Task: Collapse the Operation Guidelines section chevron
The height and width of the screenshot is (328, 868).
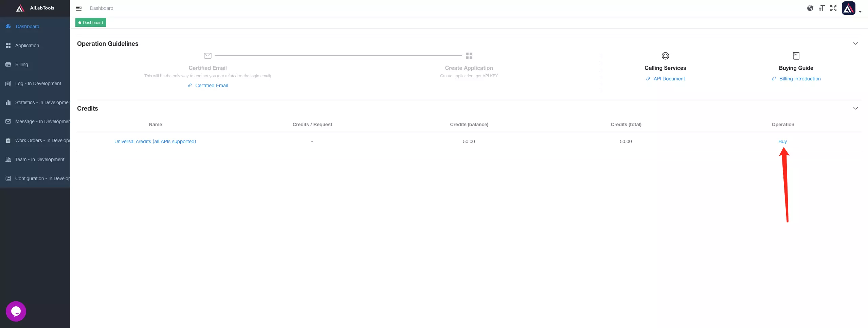Action: [856, 43]
